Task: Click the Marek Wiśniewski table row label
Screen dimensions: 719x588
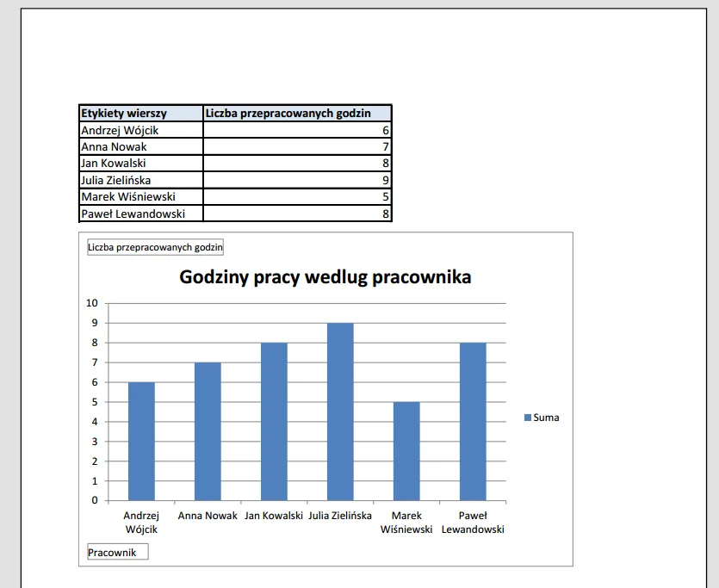Action: point(140,196)
